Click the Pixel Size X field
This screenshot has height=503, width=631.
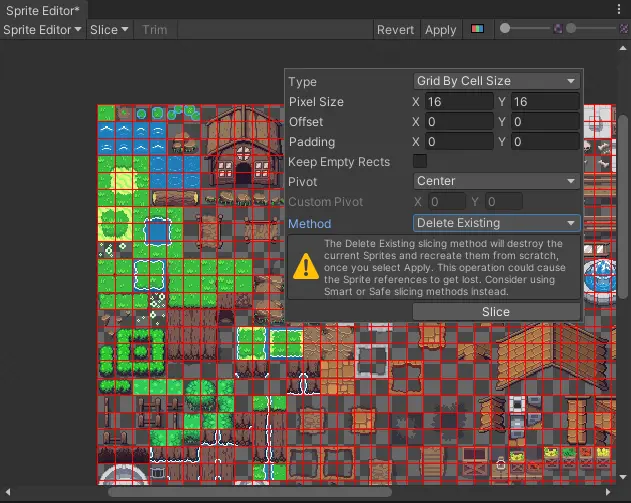(459, 101)
